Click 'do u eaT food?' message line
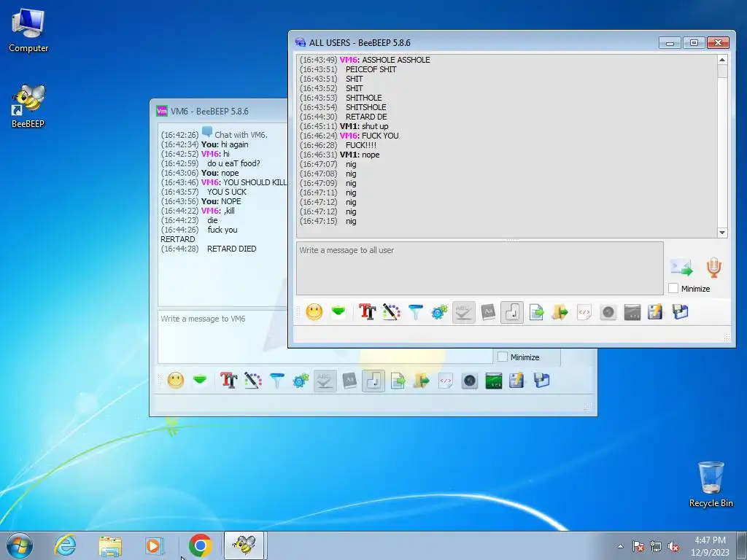Image resolution: width=747 pixels, height=560 pixels. pyautogui.click(x=211, y=163)
